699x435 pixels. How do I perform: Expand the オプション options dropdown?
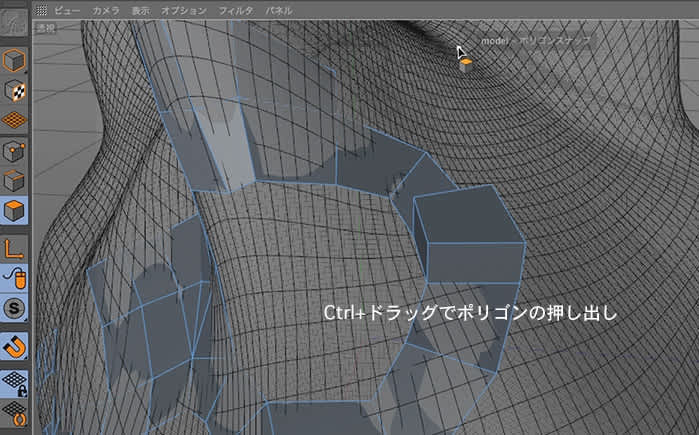(184, 9)
